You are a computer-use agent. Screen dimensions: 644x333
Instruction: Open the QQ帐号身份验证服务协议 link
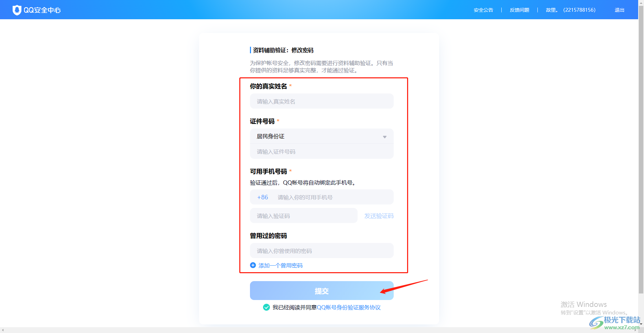pos(349,307)
